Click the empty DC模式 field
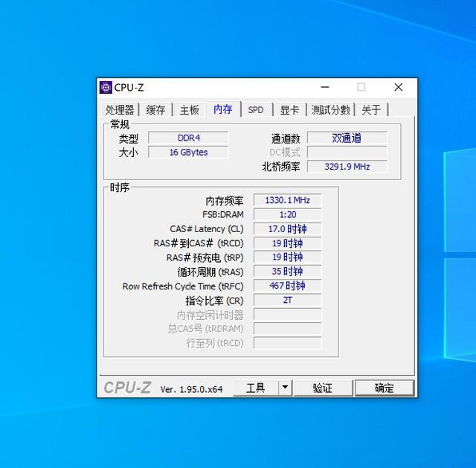Screen dimensions: 476x468 point(347,152)
